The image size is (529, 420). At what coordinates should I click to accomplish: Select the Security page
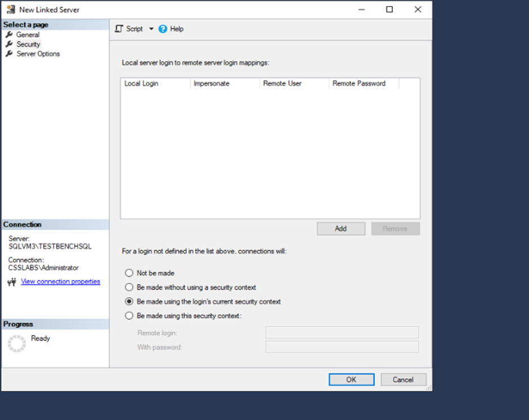click(x=28, y=44)
